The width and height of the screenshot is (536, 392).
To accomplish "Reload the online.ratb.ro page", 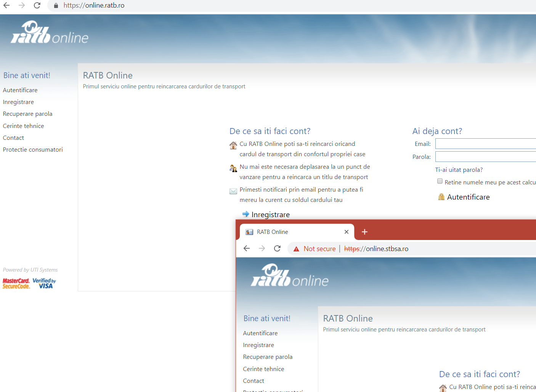I will 37,5.
